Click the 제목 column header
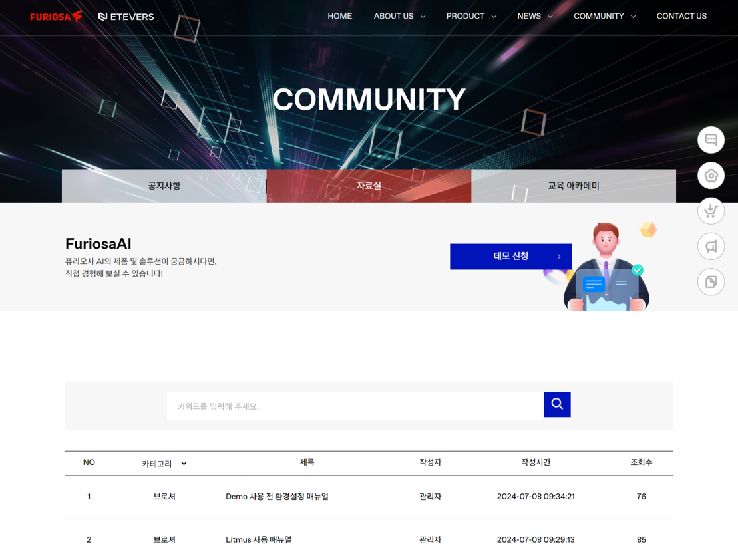The width and height of the screenshot is (738, 560). click(x=307, y=462)
